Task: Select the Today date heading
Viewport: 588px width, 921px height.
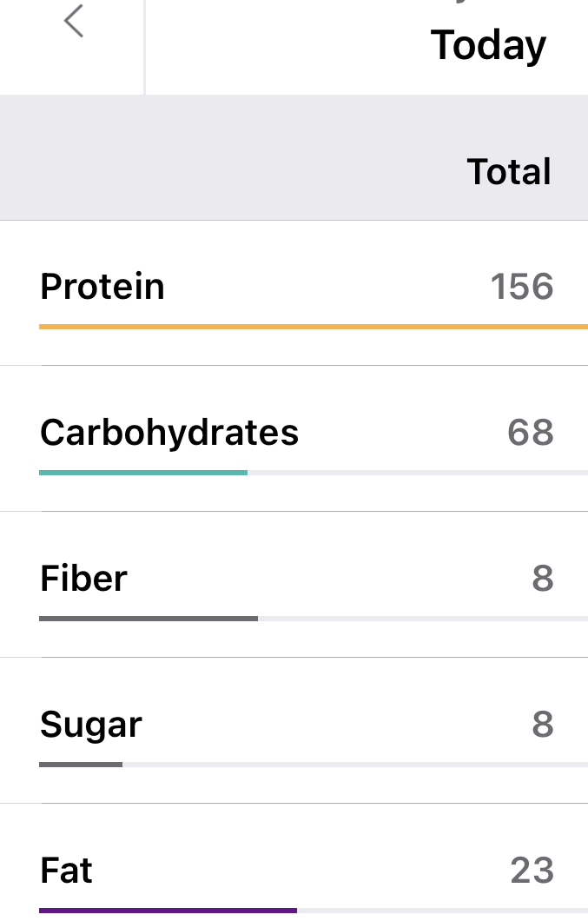Action: click(488, 45)
